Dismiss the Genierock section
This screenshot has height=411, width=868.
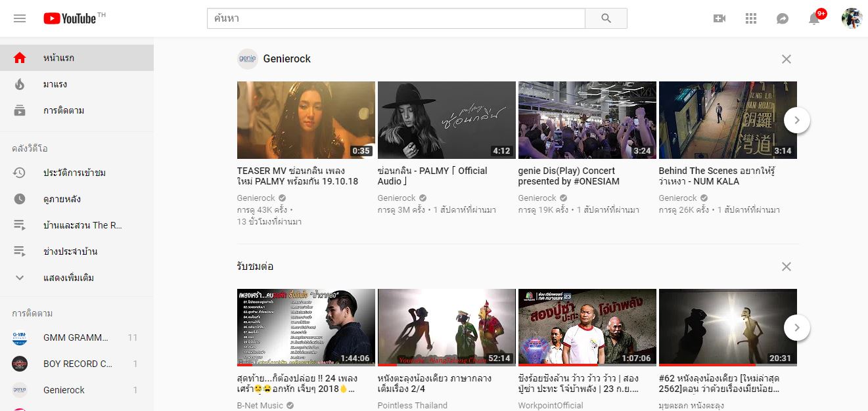click(x=787, y=59)
